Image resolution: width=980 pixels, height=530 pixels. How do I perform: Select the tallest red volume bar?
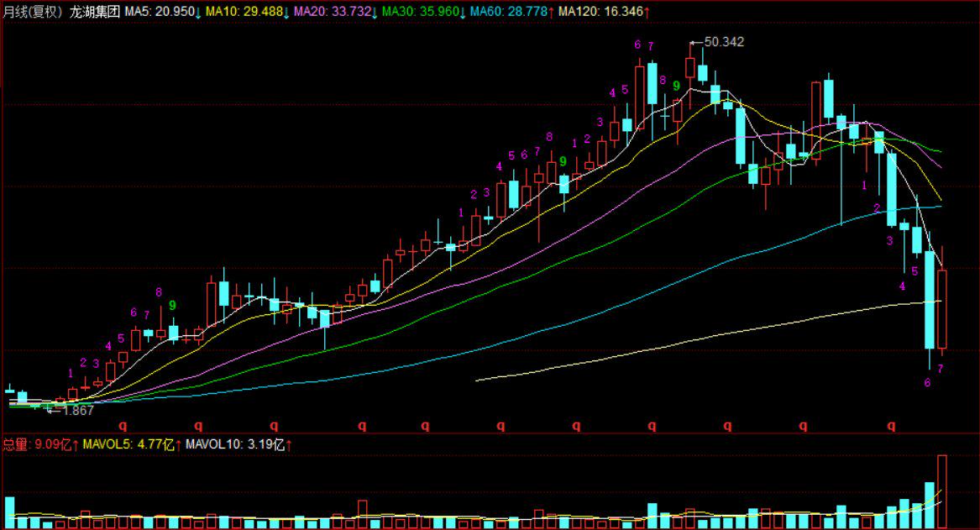click(x=942, y=491)
